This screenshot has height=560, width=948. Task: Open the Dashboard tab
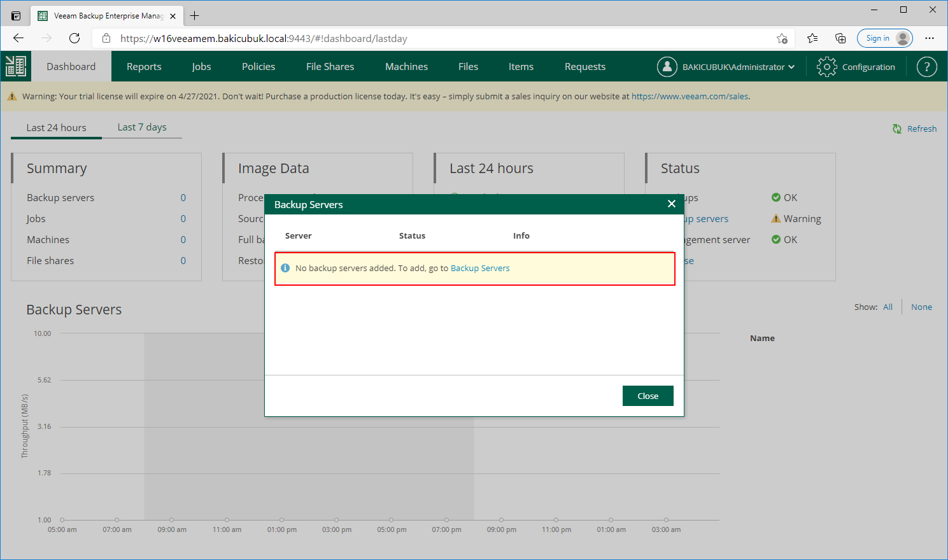71,66
